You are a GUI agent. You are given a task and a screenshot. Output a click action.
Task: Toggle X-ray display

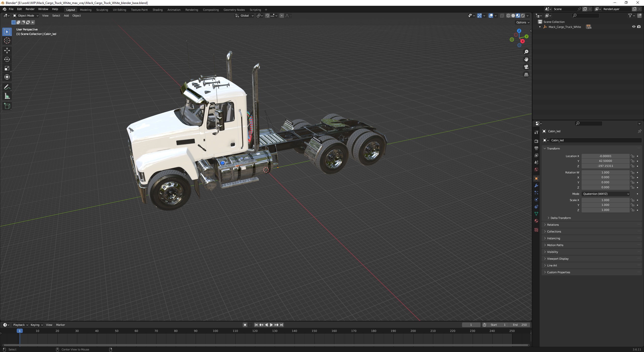click(x=502, y=16)
